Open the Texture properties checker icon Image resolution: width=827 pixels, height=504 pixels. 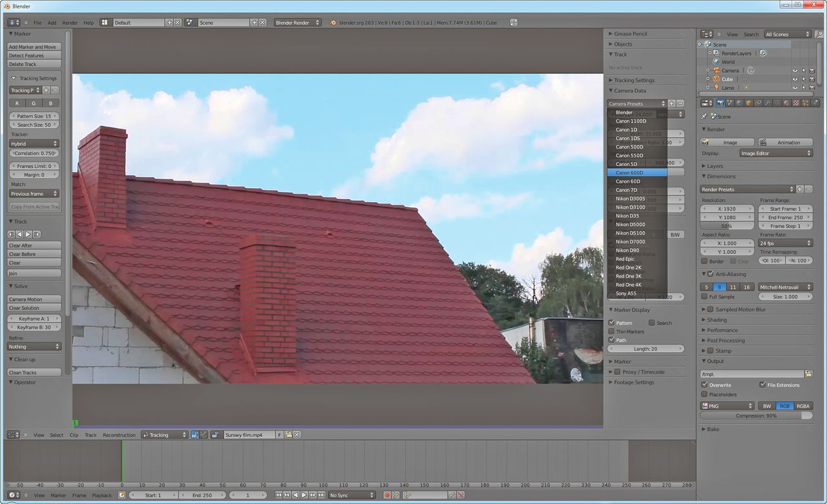pos(796,103)
